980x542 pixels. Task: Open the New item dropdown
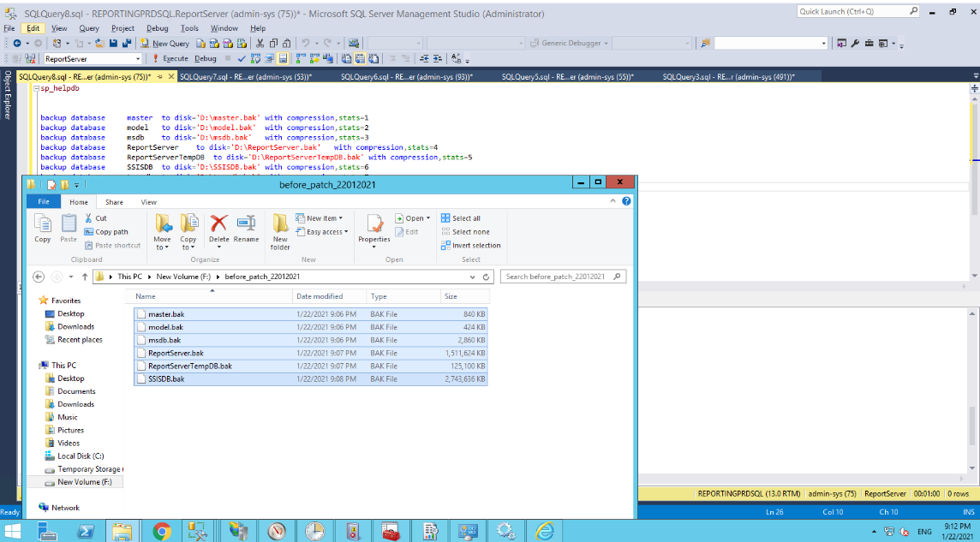click(x=319, y=218)
